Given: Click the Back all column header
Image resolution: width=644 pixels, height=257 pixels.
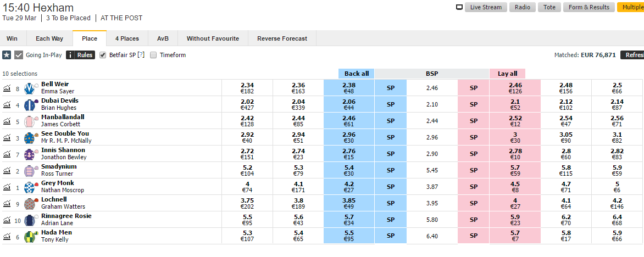Looking at the screenshot, I should point(356,74).
